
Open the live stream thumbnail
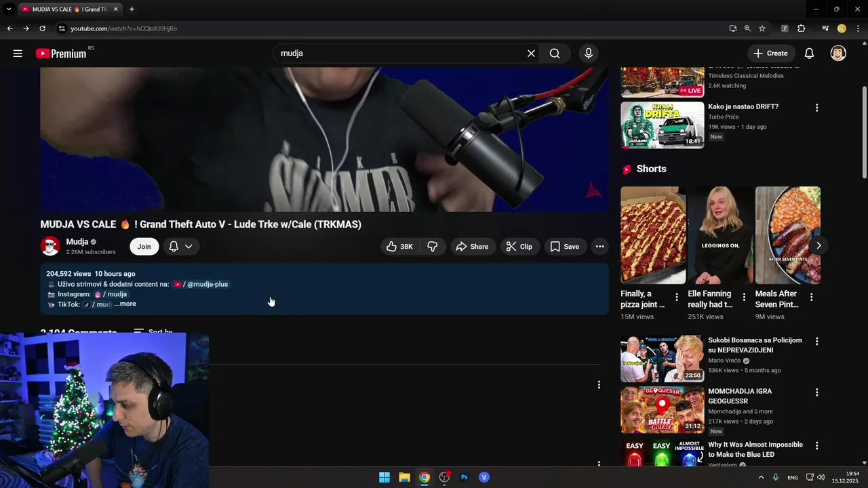(x=662, y=82)
